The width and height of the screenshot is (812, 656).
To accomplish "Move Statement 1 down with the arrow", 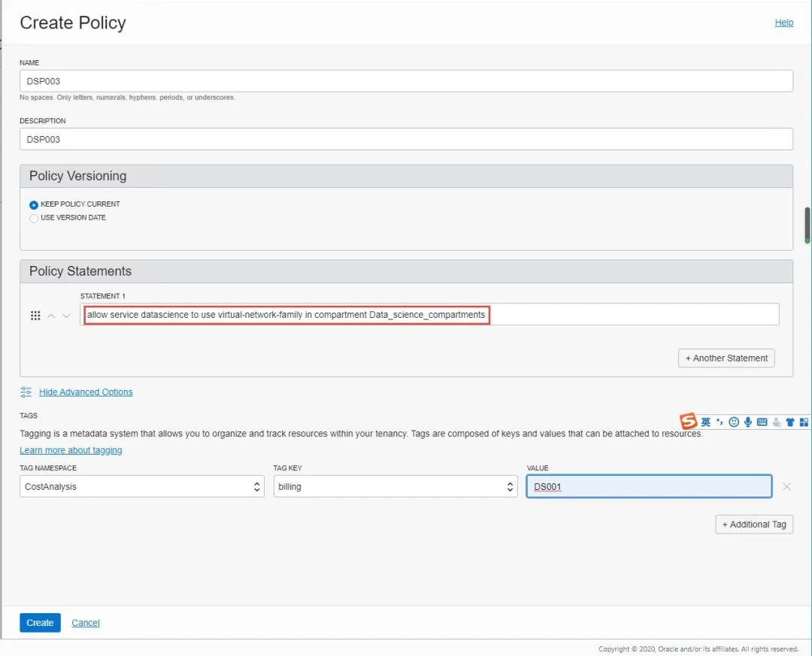I will (x=66, y=316).
